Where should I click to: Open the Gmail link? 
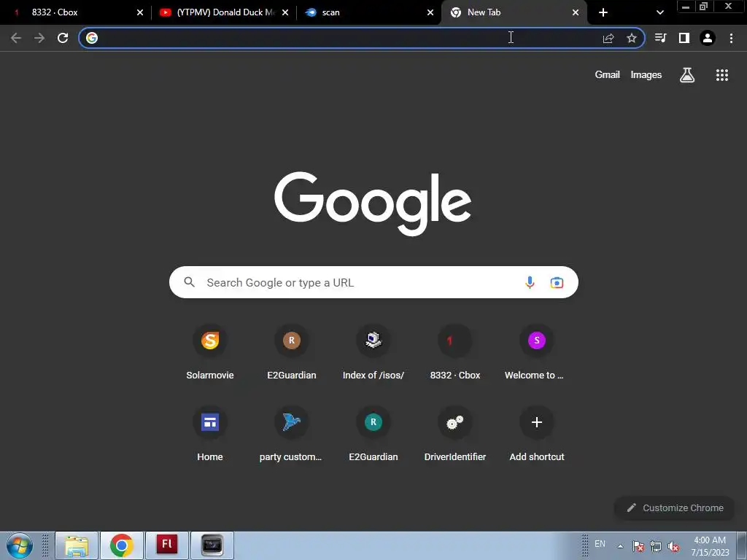607,75
